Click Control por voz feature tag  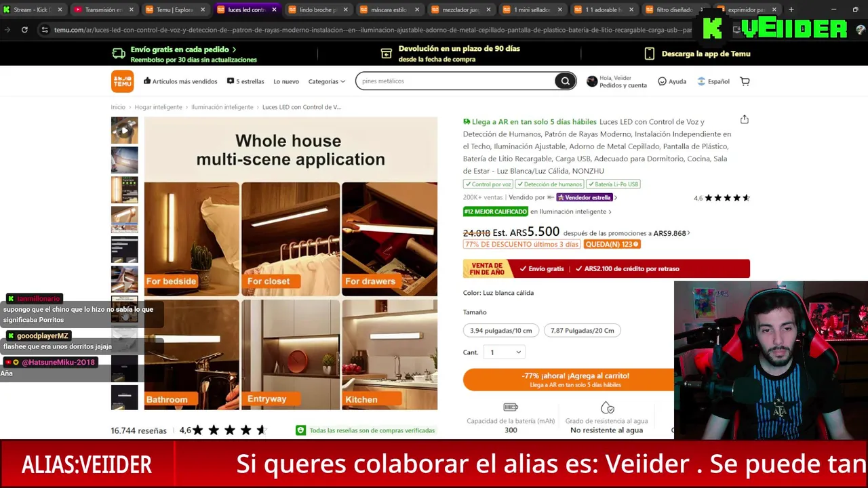point(488,184)
